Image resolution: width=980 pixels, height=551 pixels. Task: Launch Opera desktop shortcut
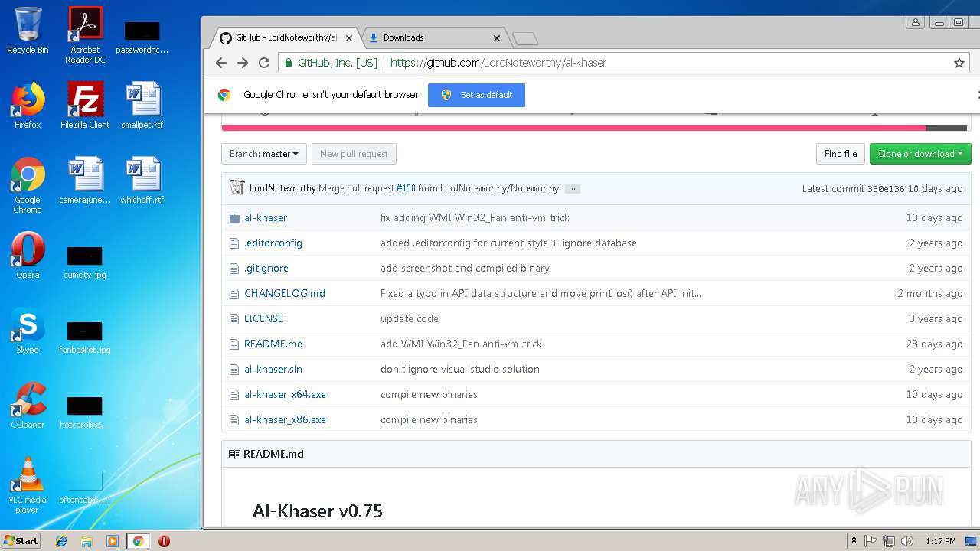pos(28,256)
